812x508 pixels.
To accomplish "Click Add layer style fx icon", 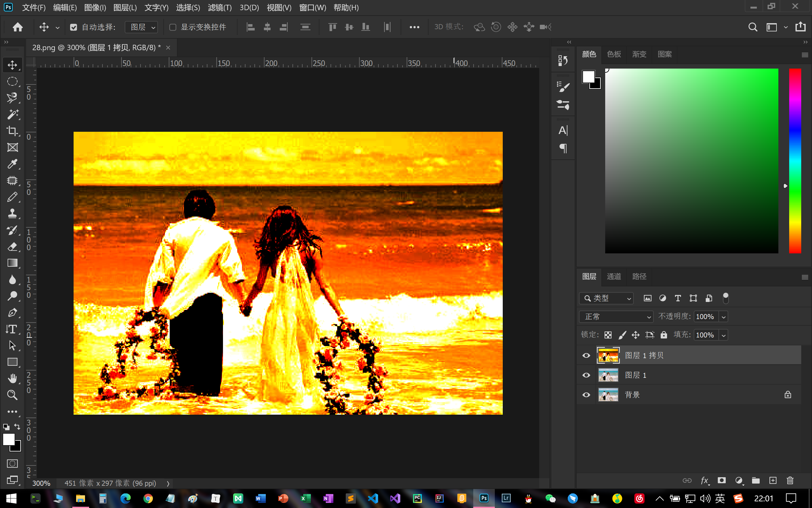I will tap(704, 480).
